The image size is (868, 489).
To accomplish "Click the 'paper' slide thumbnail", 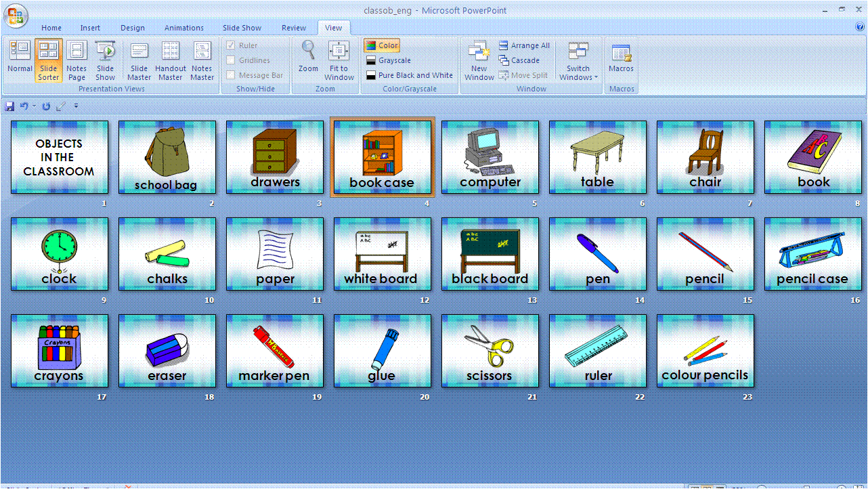I will pyautogui.click(x=275, y=254).
